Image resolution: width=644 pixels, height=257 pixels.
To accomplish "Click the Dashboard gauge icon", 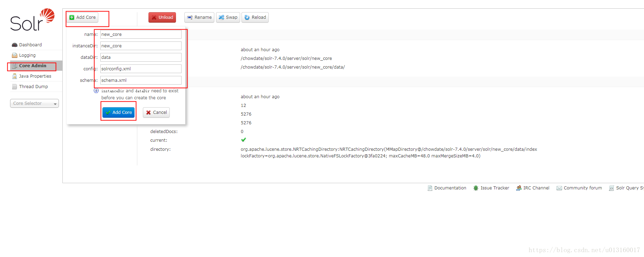I will (15, 45).
